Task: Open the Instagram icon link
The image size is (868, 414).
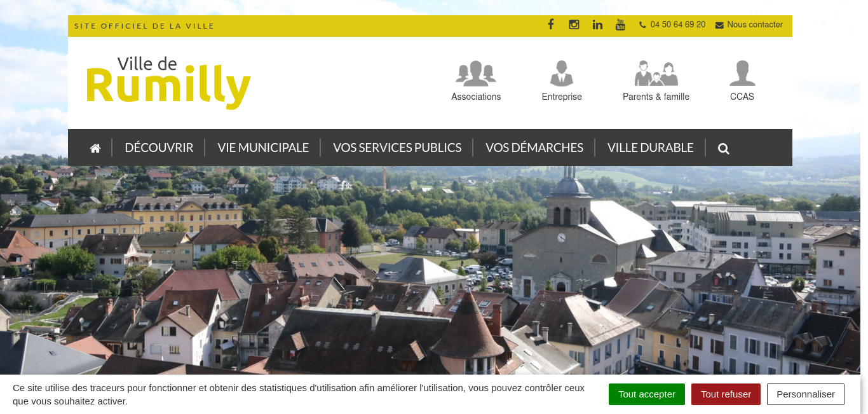Action: (x=574, y=25)
